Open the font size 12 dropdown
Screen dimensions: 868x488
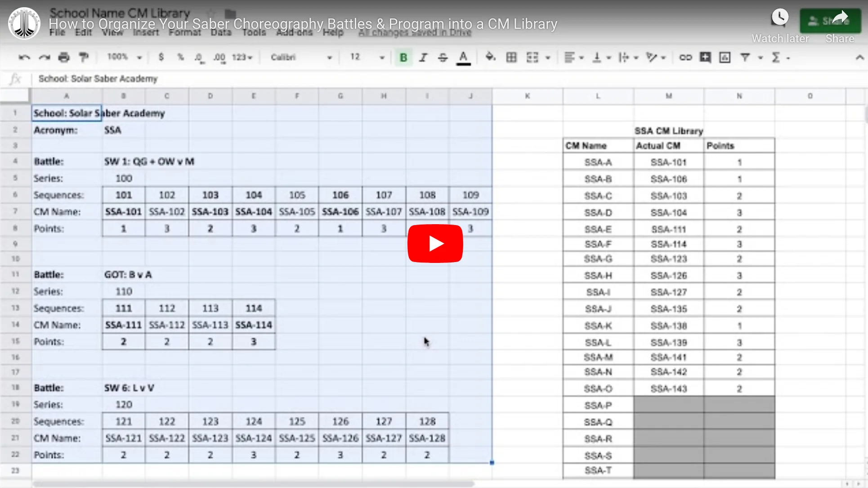coord(367,57)
